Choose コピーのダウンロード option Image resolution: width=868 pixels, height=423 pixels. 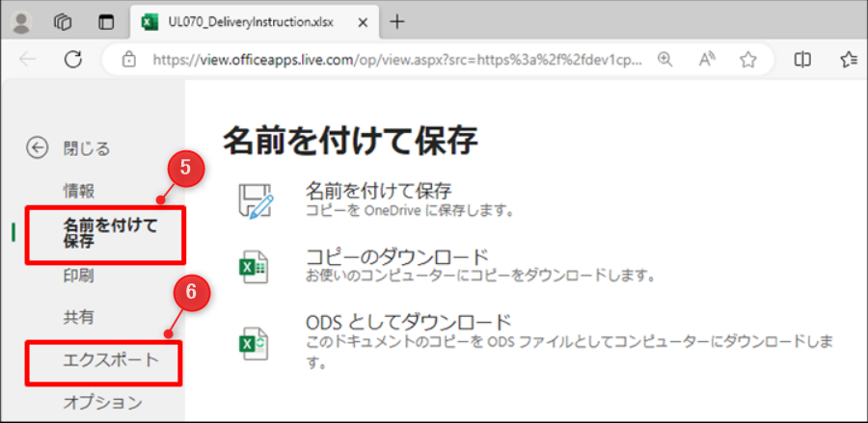pyautogui.click(x=396, y=257)
